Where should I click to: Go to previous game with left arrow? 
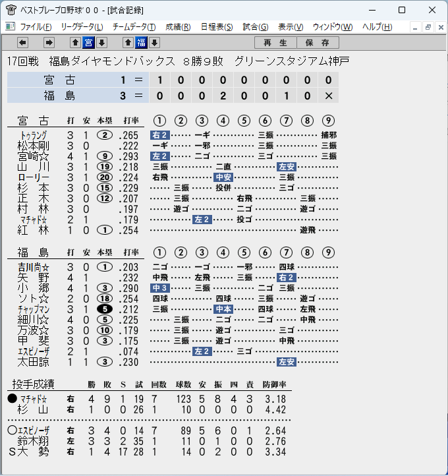23,43
